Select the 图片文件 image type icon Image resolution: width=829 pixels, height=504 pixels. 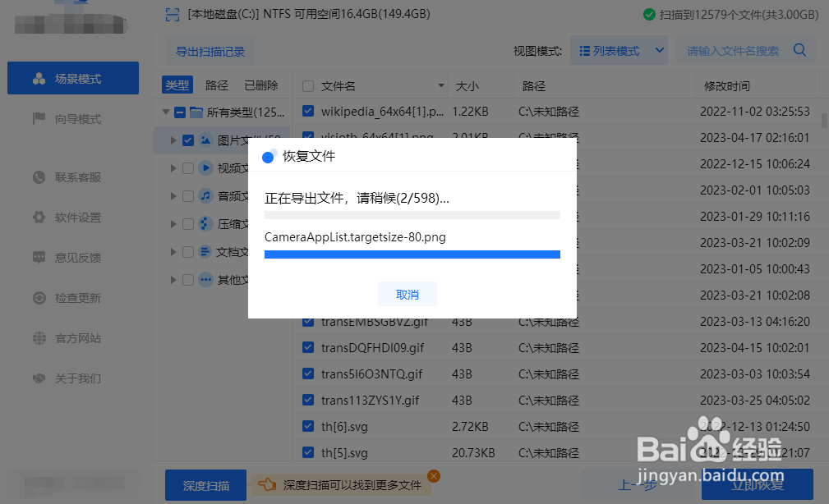click(x=205, y=140)
